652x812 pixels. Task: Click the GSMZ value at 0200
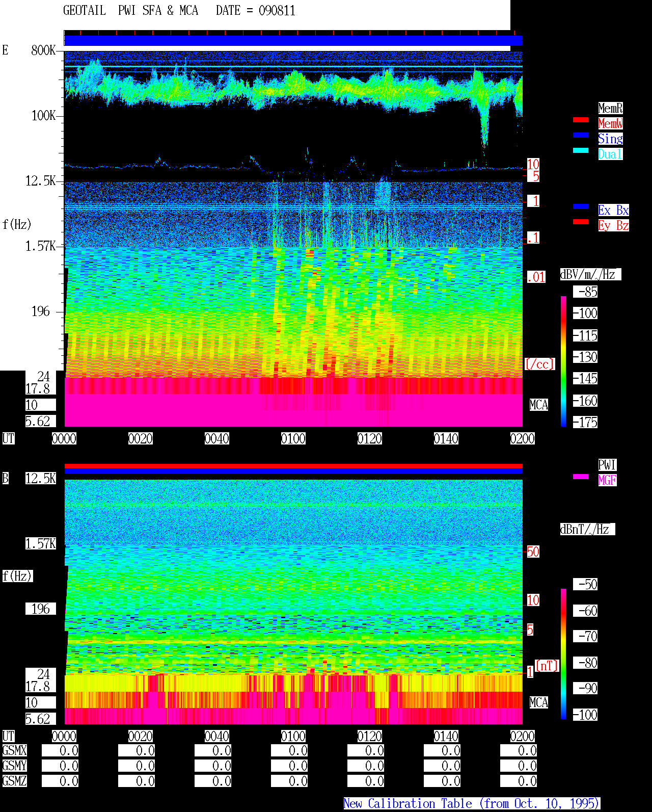click(519, 781)
